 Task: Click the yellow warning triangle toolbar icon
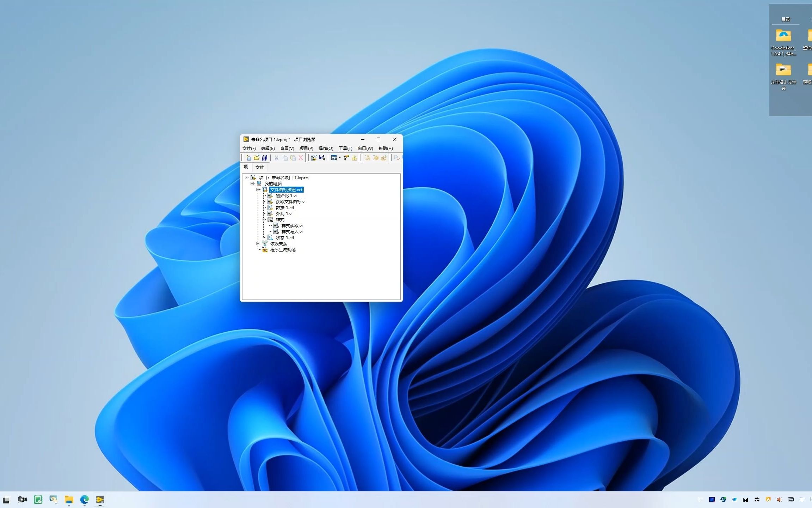[355, 158]
